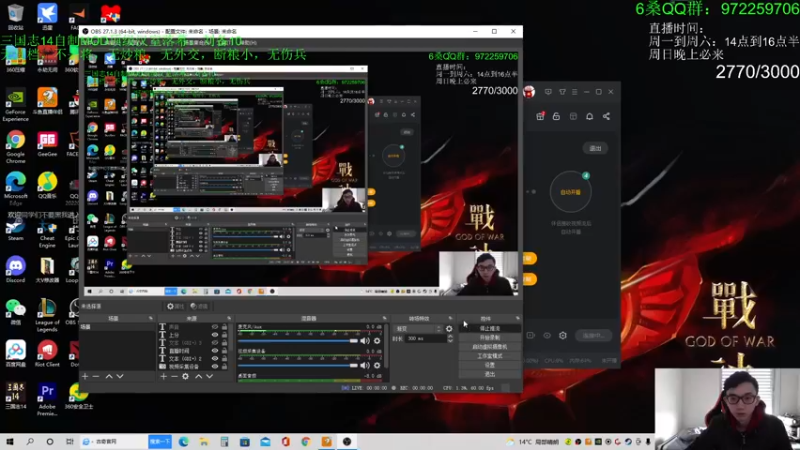
Task: Click the share icon in side app
Action: point(606,116)
